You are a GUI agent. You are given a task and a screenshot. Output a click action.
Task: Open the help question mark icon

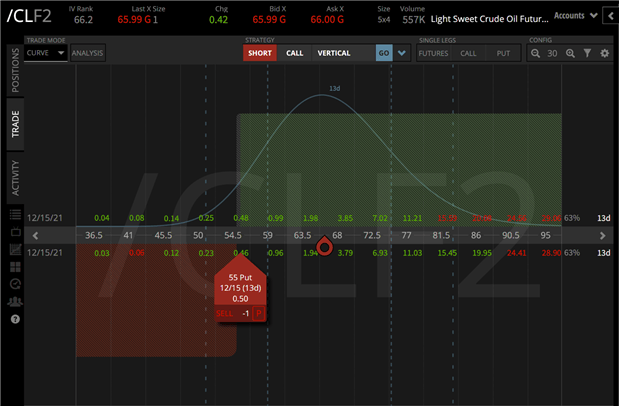tap(15, 319)
